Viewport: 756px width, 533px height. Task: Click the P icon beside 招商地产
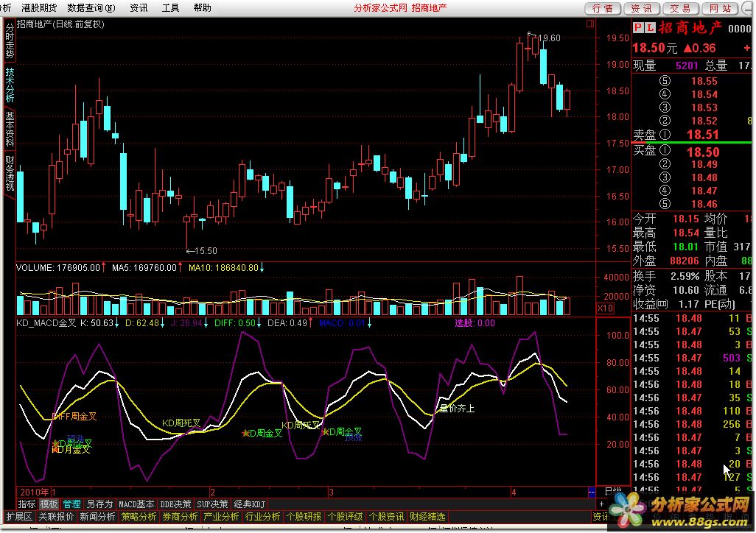pos(638,27)
